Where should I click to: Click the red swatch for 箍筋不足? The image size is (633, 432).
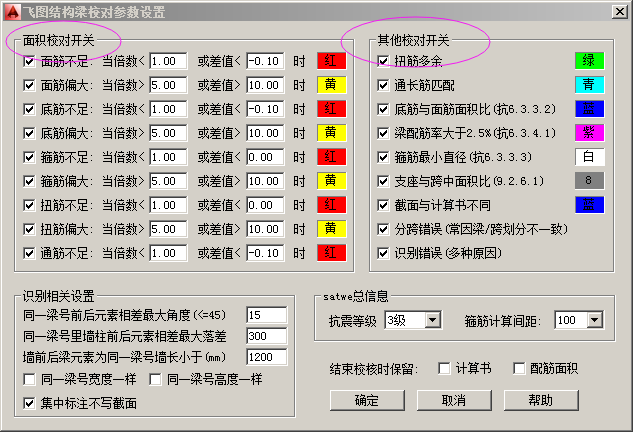[x=331, y=157]
